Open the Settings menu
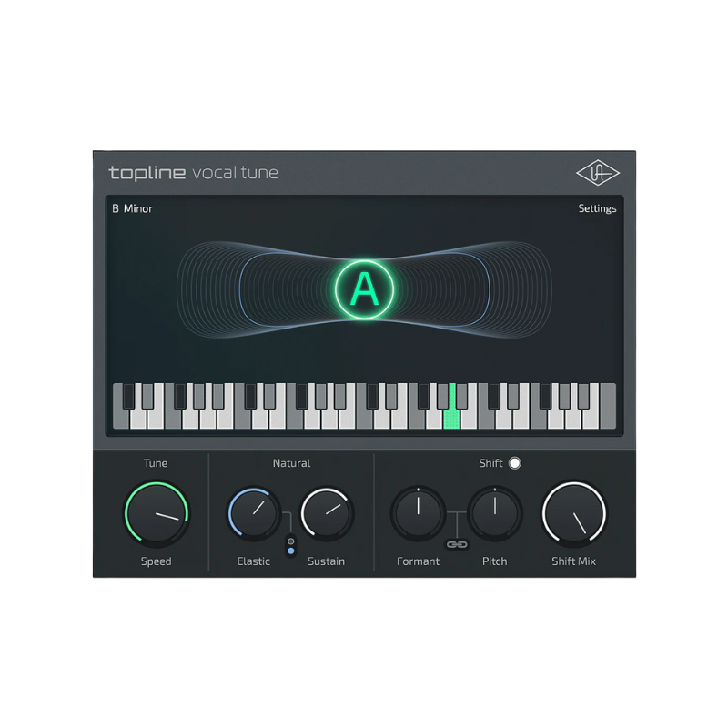 click(x=597, y=208)
